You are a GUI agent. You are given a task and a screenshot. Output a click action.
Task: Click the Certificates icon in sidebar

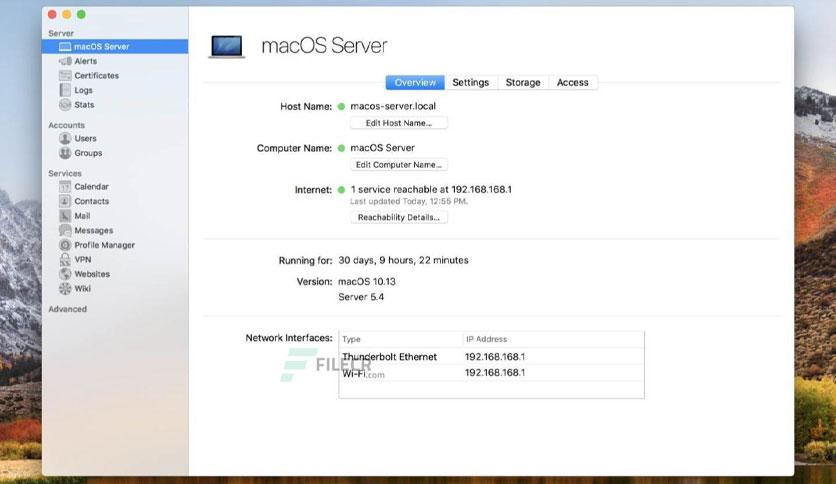pyautogui.click(x=65, y=75)
